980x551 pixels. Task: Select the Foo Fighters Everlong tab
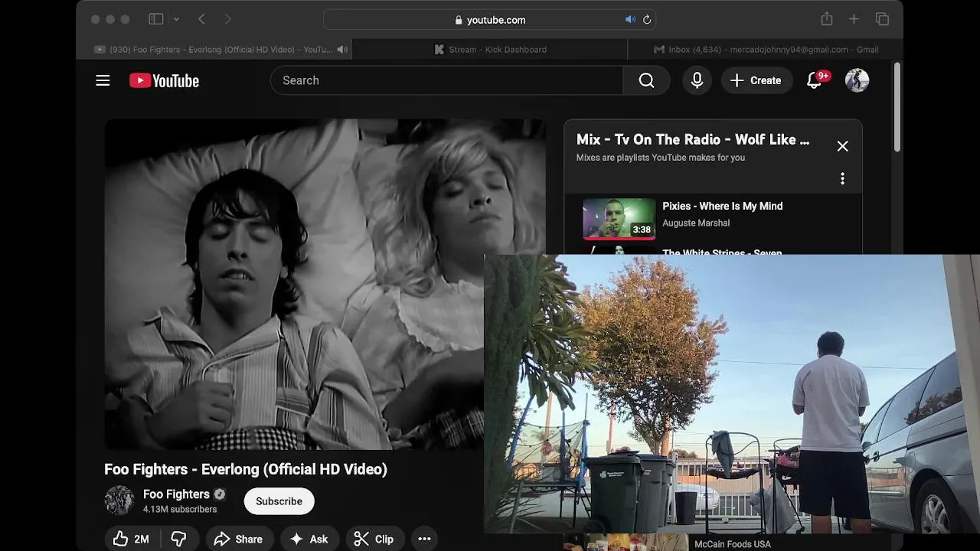(214, 49)
